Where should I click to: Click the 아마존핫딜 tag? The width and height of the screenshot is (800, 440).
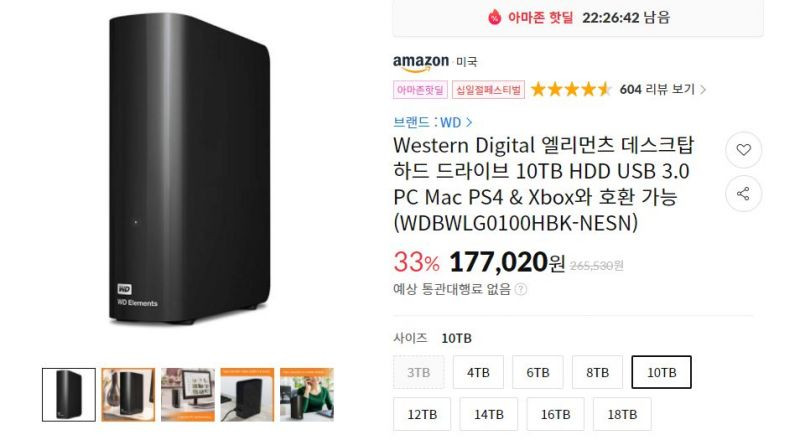point(420,90)
